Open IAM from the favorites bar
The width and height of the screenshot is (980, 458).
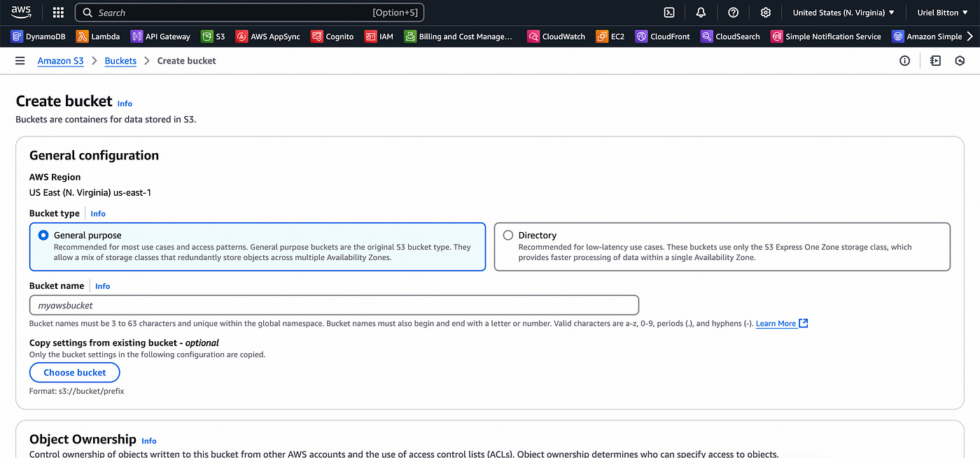click(x=379, y=36)
